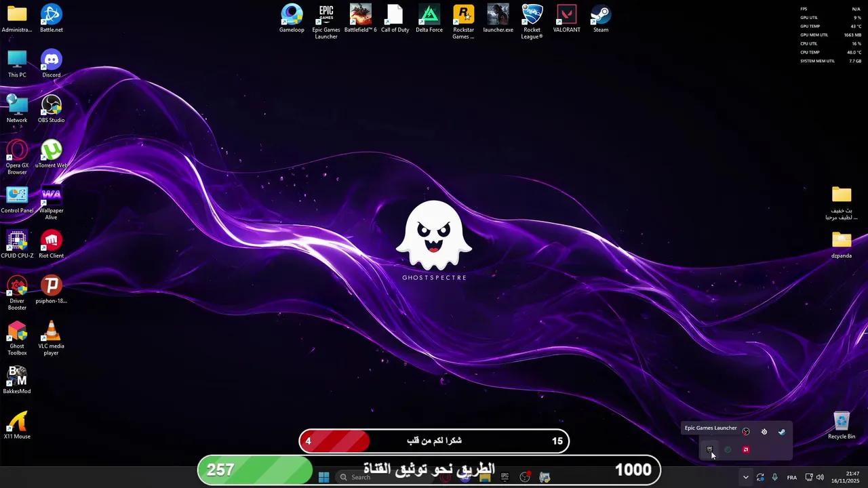
Task: Select the Gameloop desktop icon
Action: [x=292, y=19]
